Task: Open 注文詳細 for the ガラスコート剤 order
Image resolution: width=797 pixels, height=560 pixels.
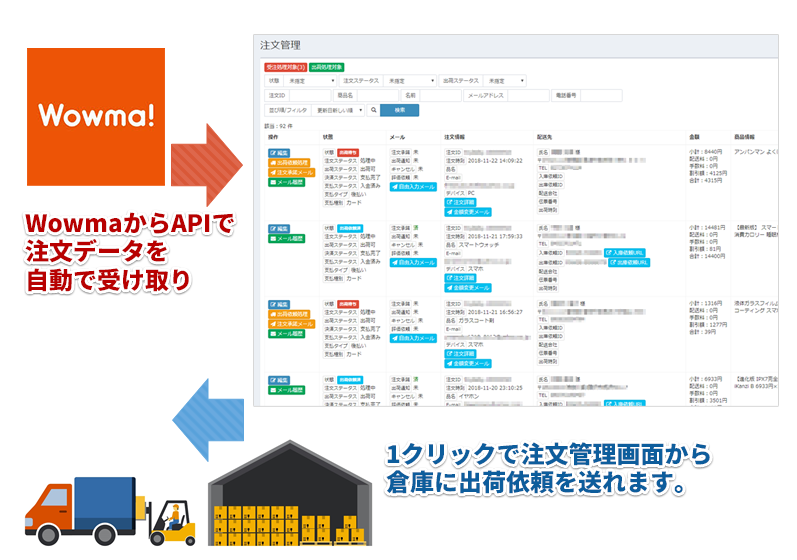Action: click(460, 354)
